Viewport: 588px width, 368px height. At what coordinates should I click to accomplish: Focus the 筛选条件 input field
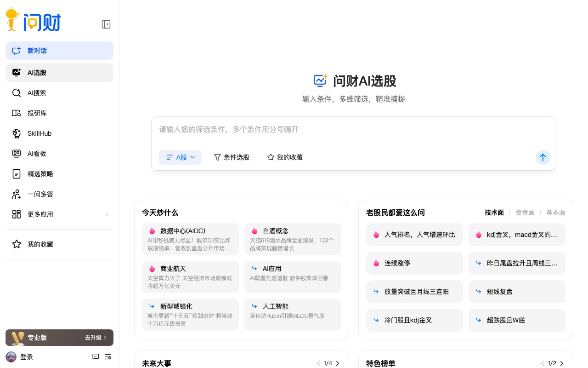[x=353, y=130]
